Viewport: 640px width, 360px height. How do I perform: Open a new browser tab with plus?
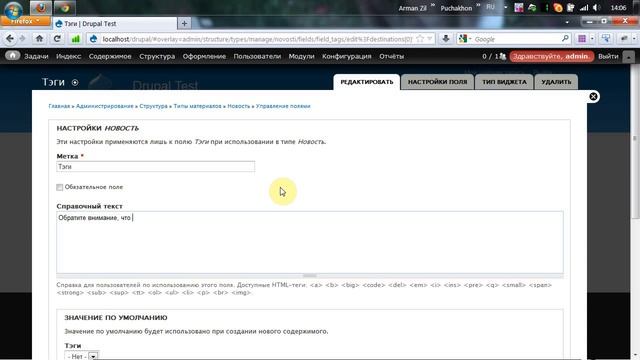pos(184,23)
